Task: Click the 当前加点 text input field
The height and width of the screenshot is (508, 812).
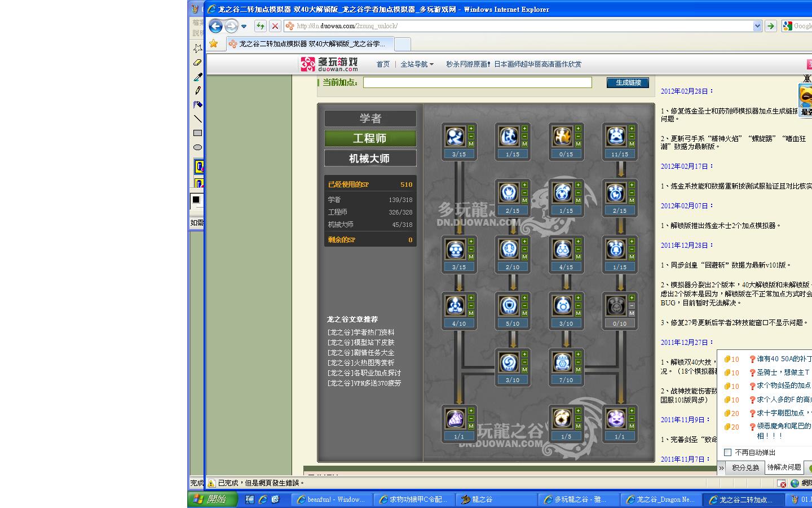Action: (477, 82)
